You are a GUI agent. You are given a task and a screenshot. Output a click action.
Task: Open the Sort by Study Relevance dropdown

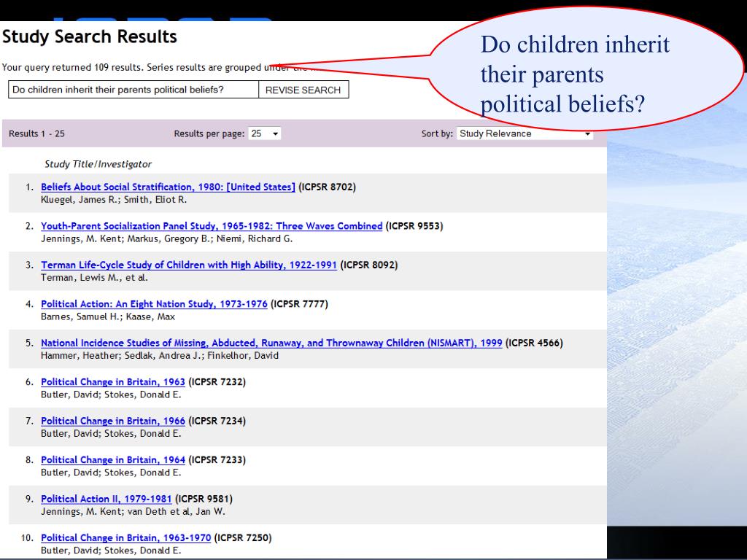point(525,133)
